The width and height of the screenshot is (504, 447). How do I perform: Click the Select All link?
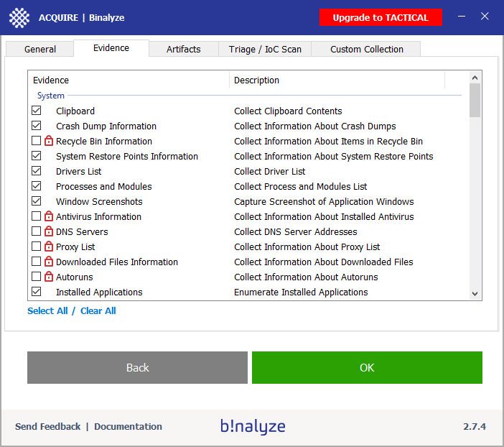[x=47, y=311]
